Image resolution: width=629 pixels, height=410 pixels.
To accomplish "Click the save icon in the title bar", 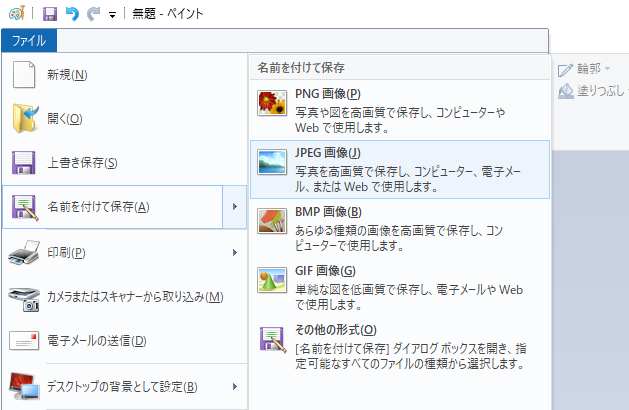I will pyautogui.click(x=50, y=14).
